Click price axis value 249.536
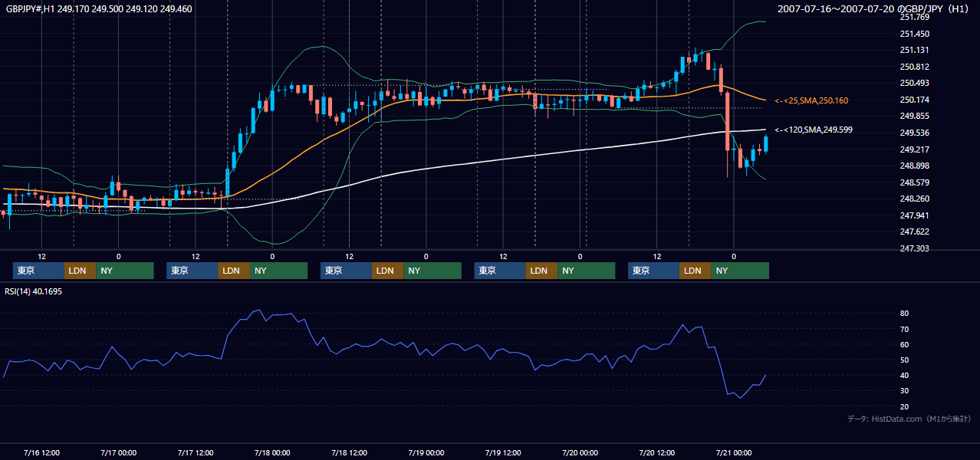The image size is (980, 460). click(x=914, y=133)
